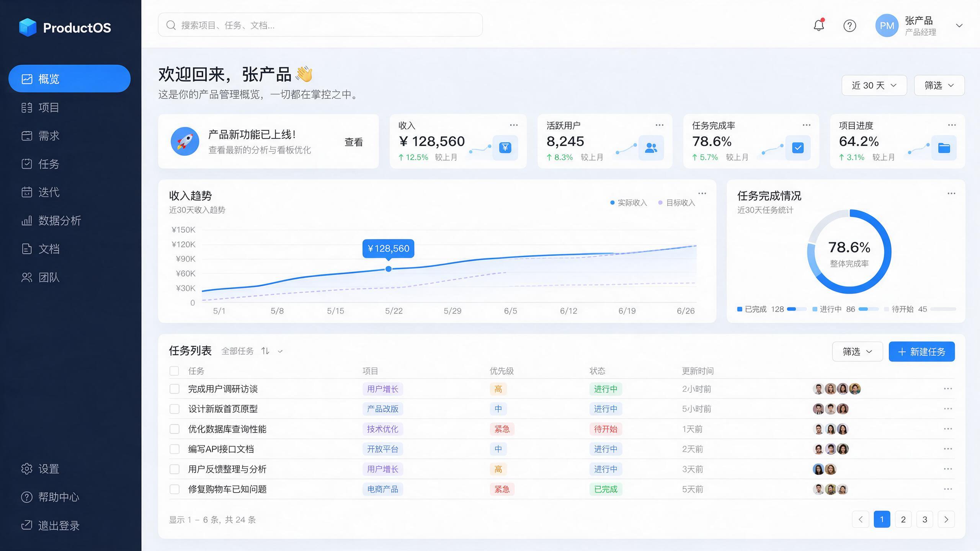980x551 pixels.
Task: Click the 已完成 progress bar in legend
Action: coord(797,309)
